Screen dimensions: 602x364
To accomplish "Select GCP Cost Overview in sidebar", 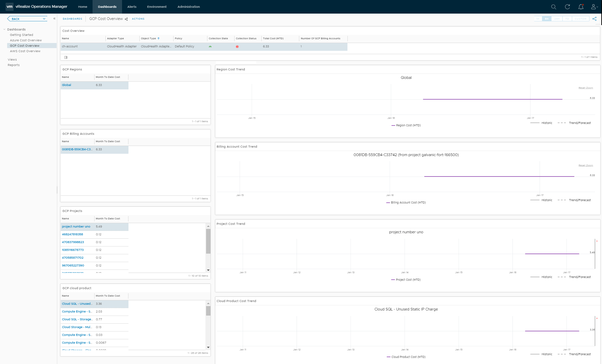I will [25, 46].
